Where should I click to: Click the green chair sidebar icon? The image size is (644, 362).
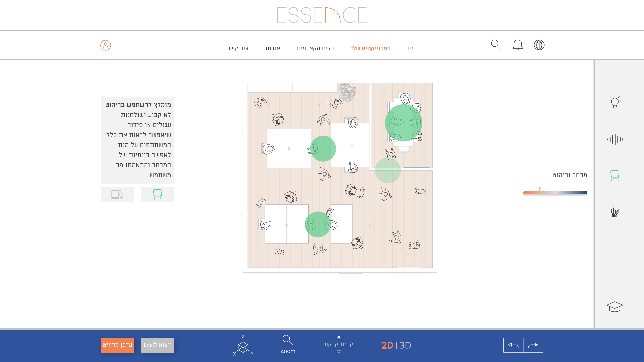614,175
